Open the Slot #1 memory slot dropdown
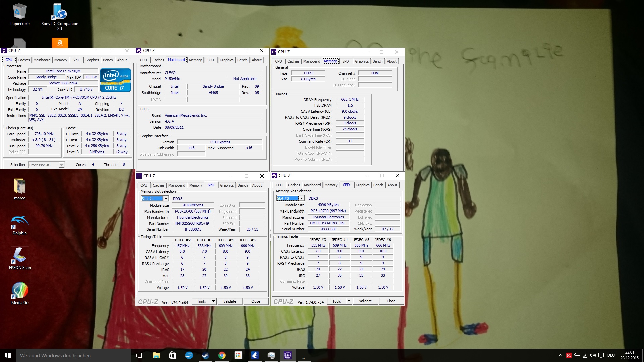The height and width of the screenshot is (362, 644). tap(166, 199)
